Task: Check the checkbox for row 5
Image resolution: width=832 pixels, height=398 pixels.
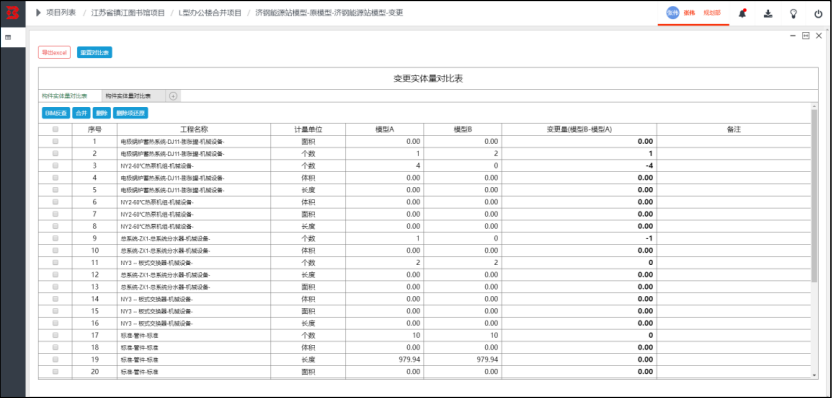Action: (x=55, y=189)
